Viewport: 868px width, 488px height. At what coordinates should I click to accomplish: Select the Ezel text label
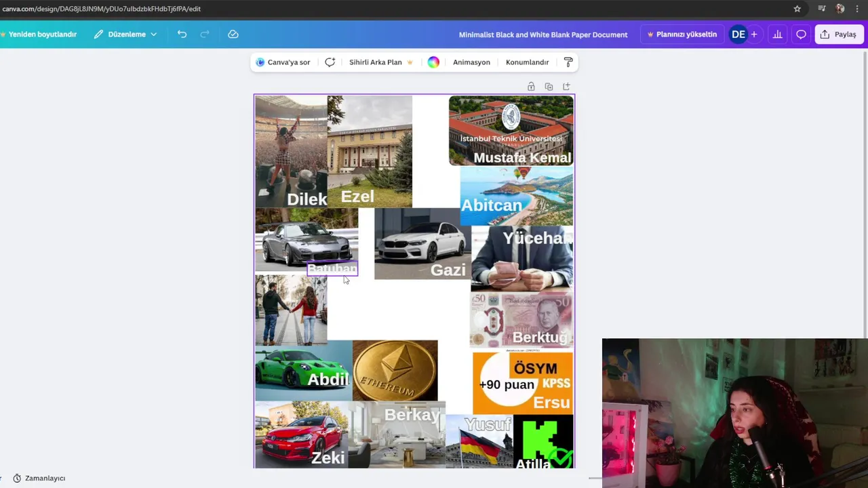357,197
